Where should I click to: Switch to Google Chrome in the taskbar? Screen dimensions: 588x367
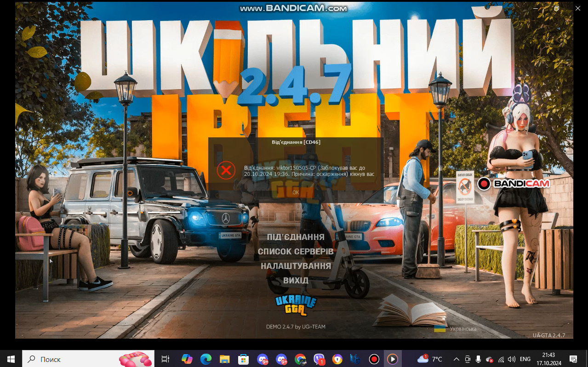coord(300,359)
